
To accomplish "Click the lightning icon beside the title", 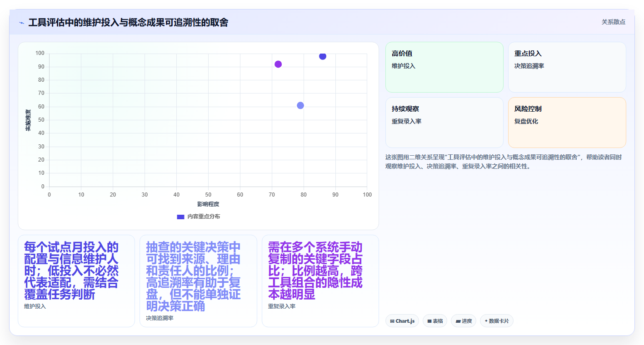I will coord(21,23).
